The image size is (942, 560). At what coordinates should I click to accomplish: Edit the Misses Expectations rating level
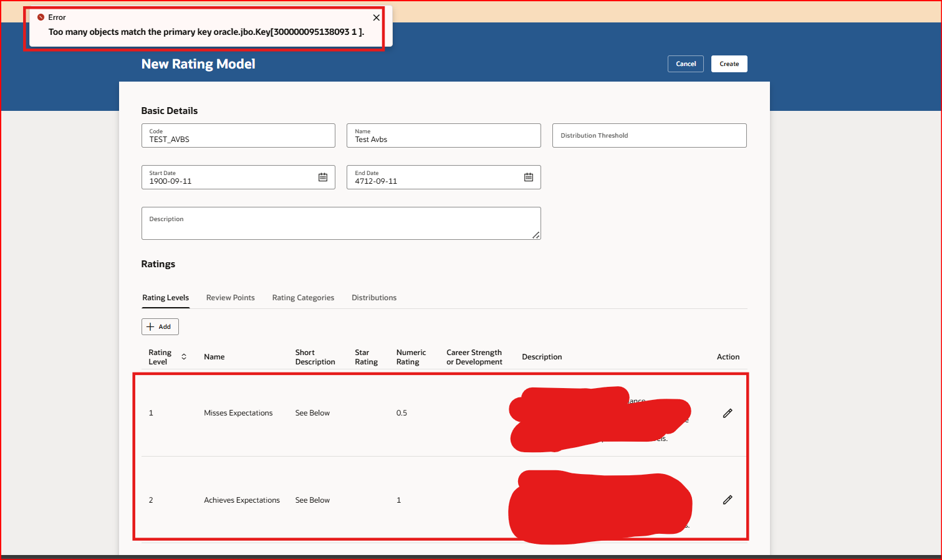[x=727, y=412]
